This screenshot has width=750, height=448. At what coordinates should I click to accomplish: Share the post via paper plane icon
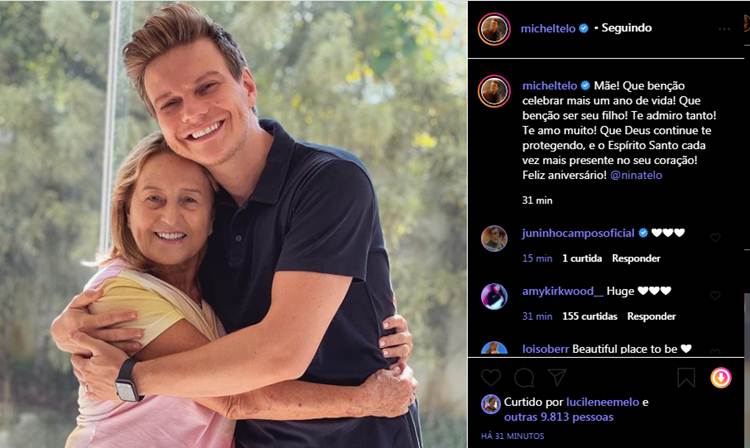tap(557, 377)
